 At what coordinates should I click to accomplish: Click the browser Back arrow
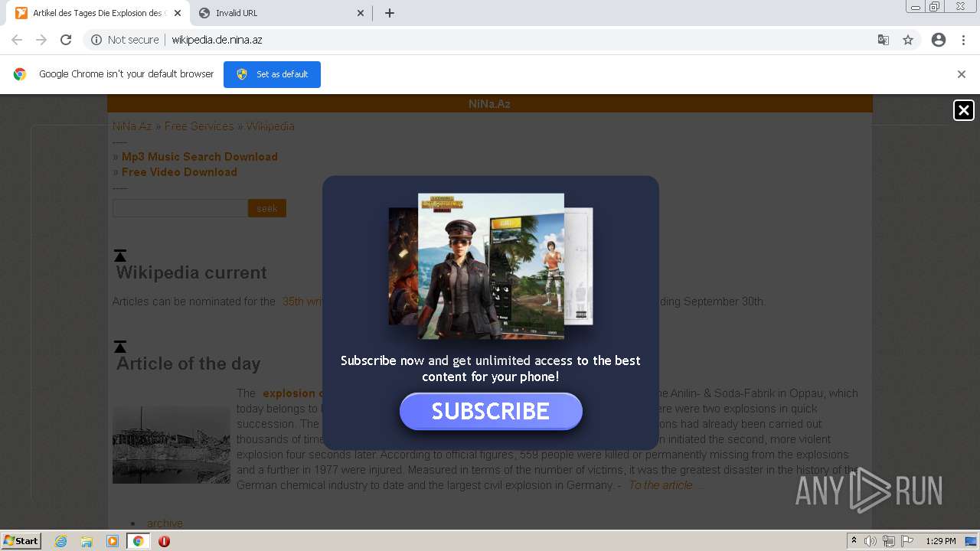tap(17, 40)
